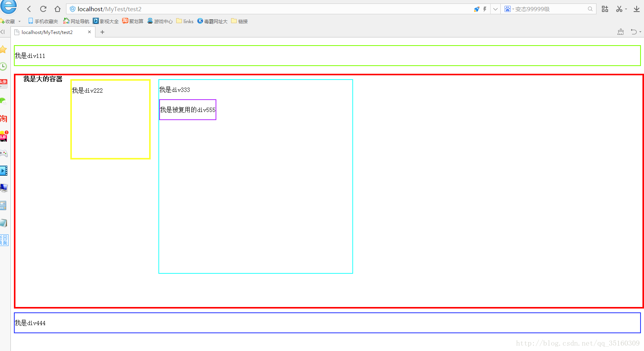Expand the screenshot tool dropdown arrow
The image size is (644, 351).
click(x=626, y=9)
